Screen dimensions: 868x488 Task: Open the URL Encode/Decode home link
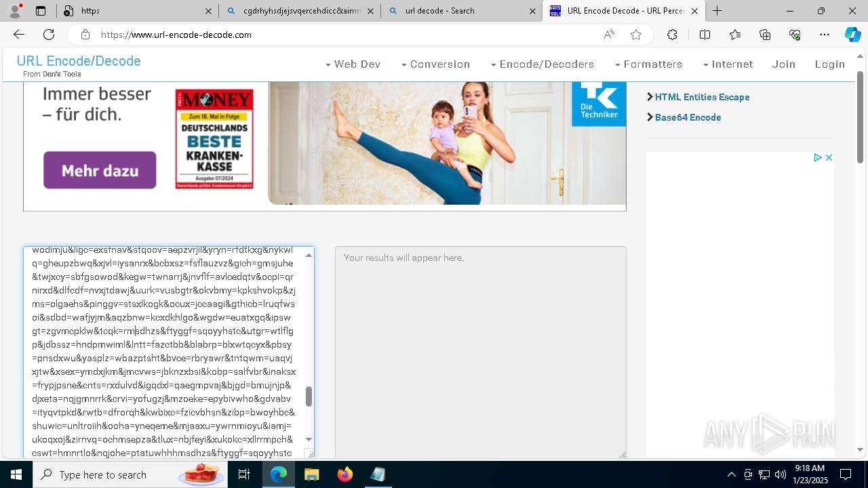pos(79,61)
